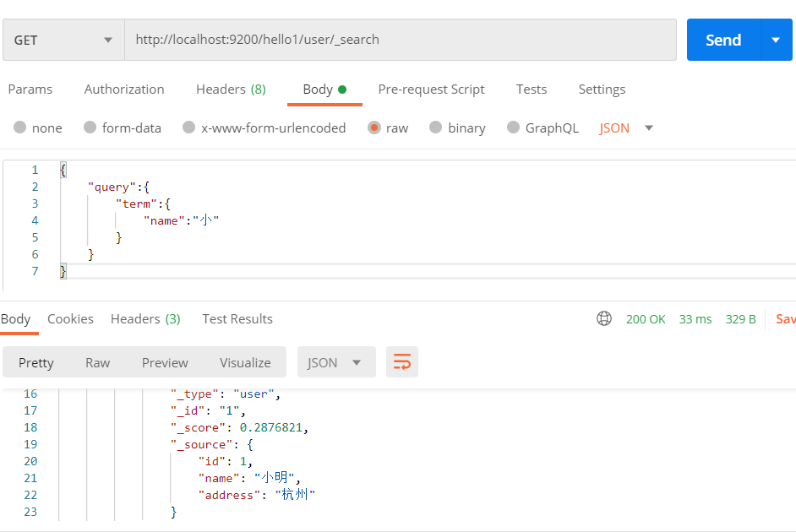Open the GET method dropdown
796x532 pixels.
pyautogui.click(x=63, y=40)
